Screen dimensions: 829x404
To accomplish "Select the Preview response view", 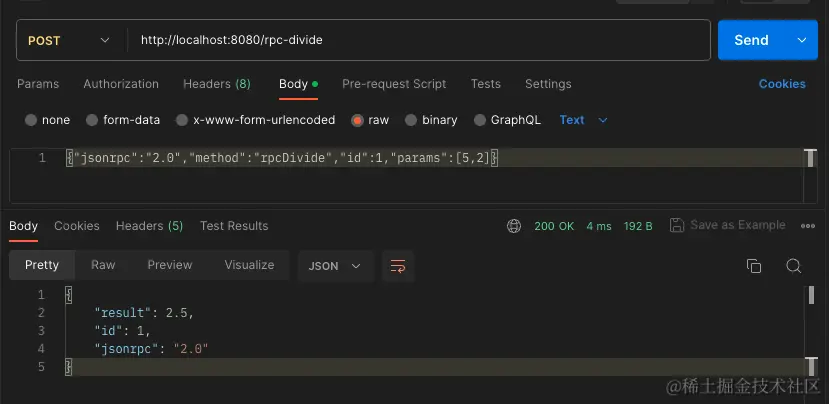I will click(x=170, y=265).
